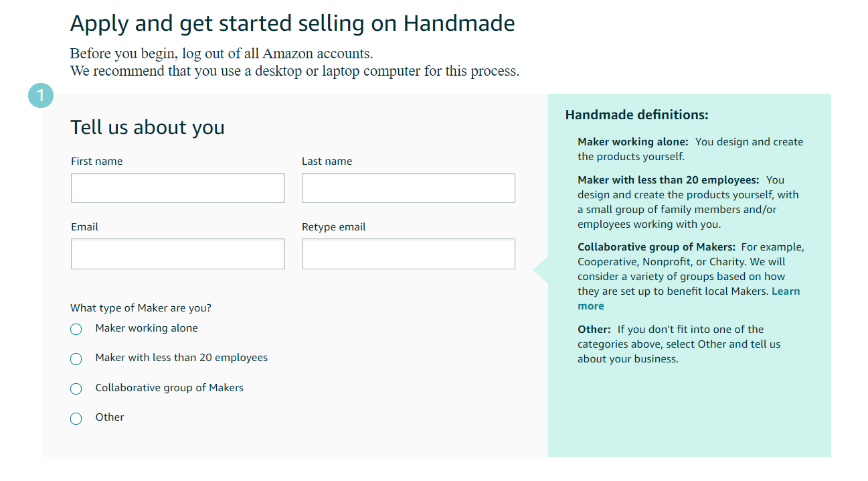
Task: Click the Retype email text box
Action: click(408, 254)
